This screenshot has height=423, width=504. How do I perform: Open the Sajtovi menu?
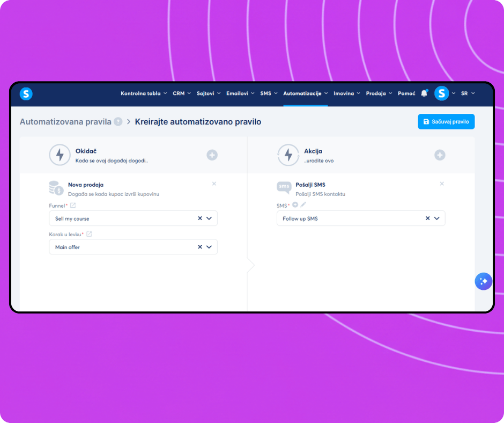[209, 93]
